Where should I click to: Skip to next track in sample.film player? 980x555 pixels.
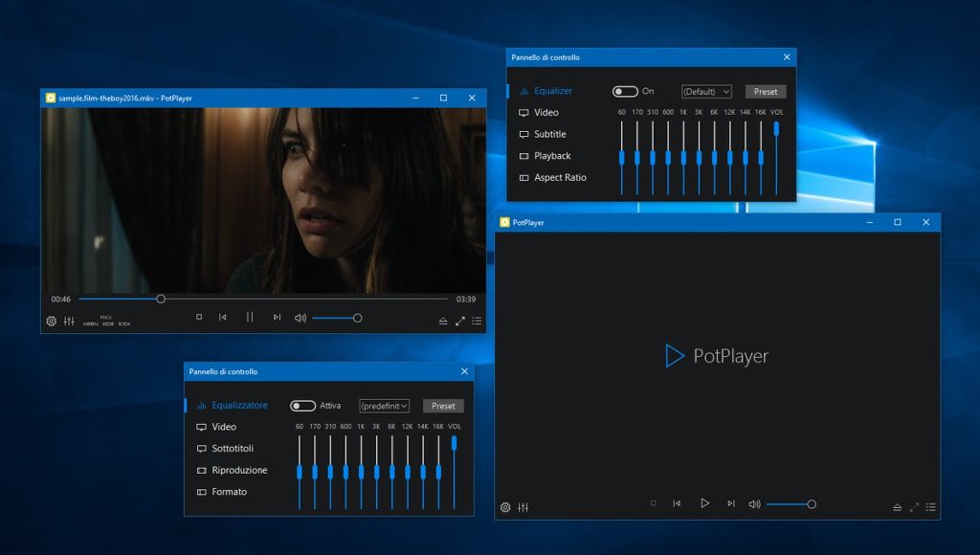point(277,318)
